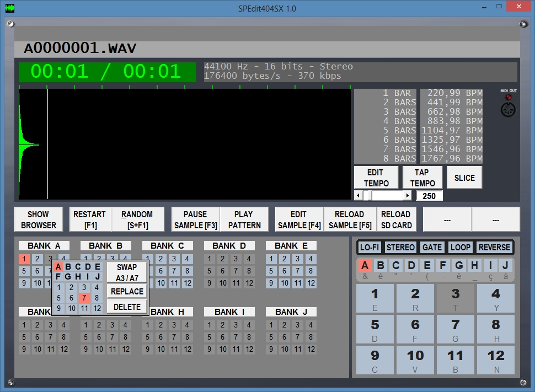Select bank E in the right pad panel

[427, 265]
